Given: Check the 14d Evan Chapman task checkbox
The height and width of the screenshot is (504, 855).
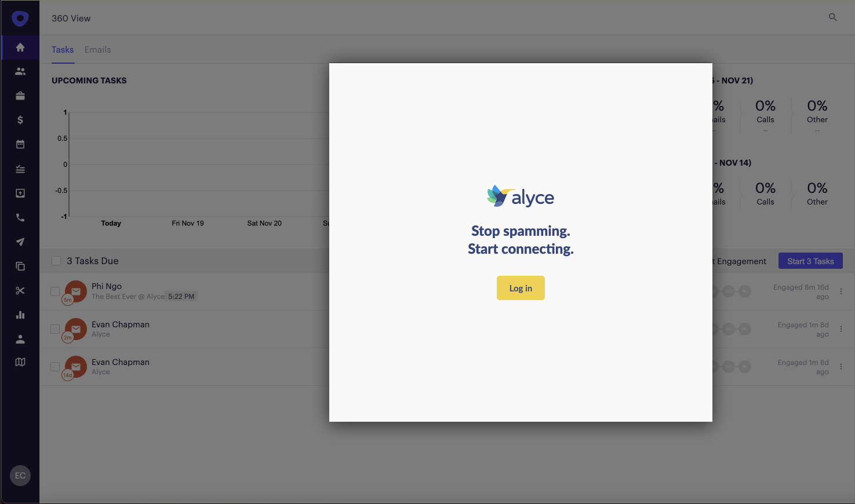Looking at the screenshot, I should tap(55, 367).
